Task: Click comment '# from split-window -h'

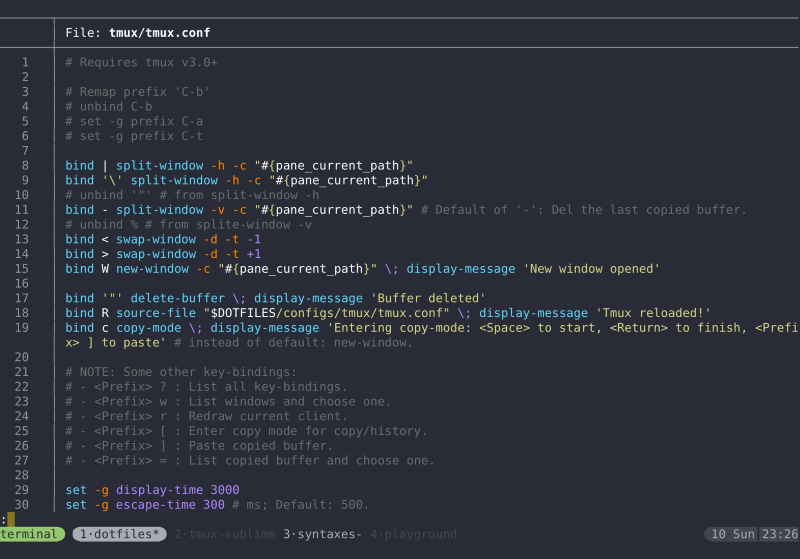Action: [x=239, y=195]
